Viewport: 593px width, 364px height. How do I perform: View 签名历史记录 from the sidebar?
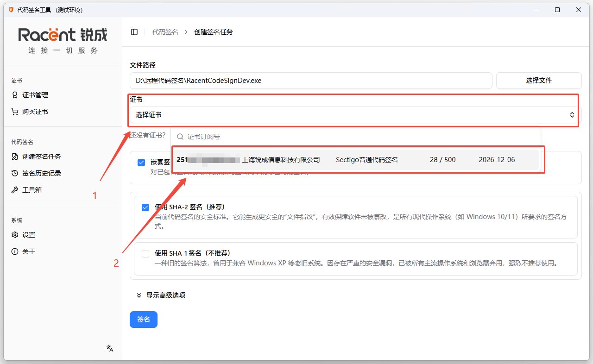39,173
